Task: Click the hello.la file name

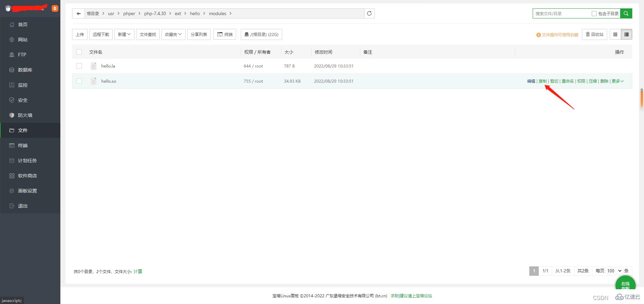Action: [x=108, y=66]
